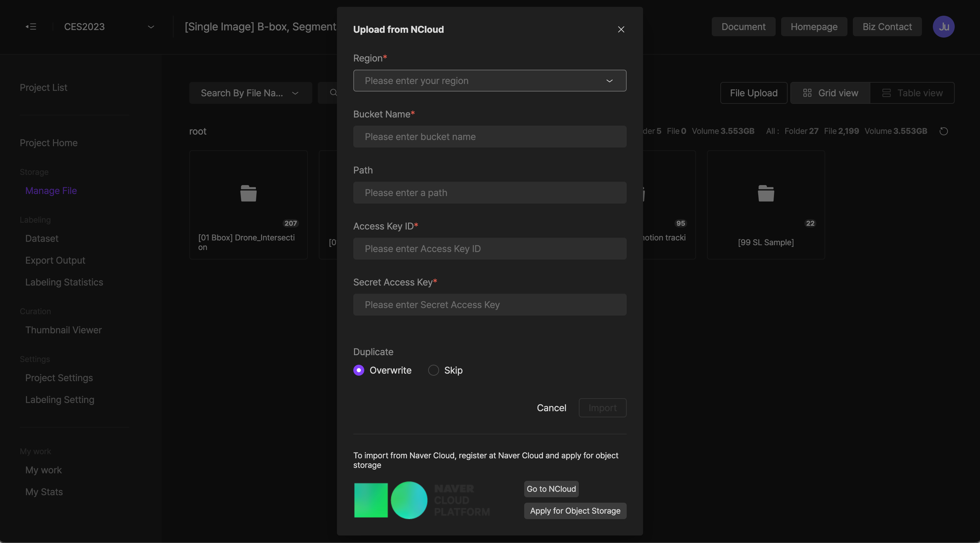Click the Table view icon
980x543 pixels.
point(886,93)
